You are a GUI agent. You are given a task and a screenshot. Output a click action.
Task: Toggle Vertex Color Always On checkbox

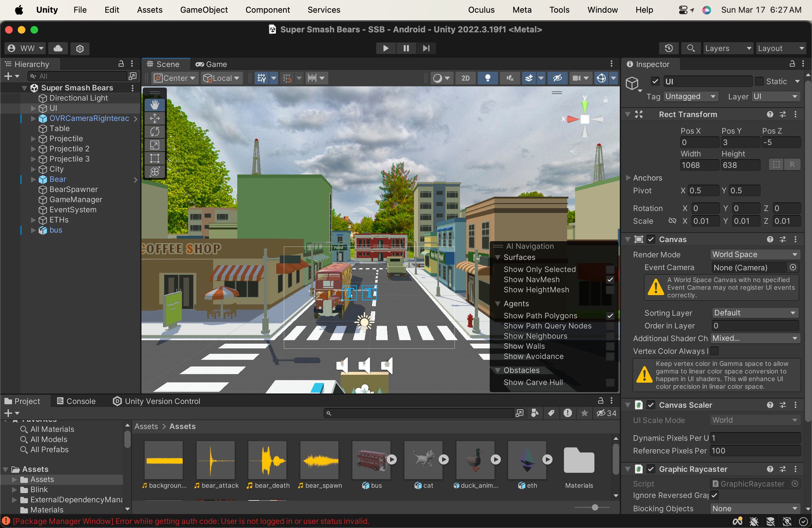[x=716, y=350]
